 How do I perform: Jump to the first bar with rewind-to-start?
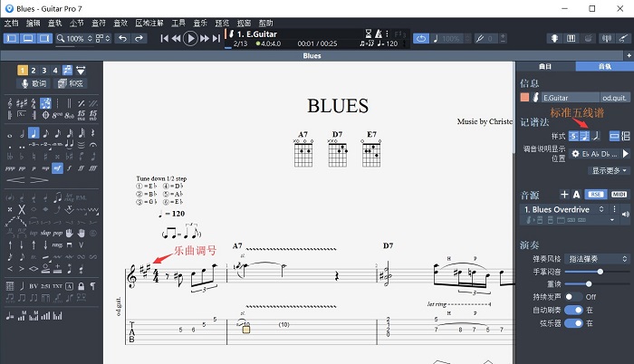tap(166, 39)
